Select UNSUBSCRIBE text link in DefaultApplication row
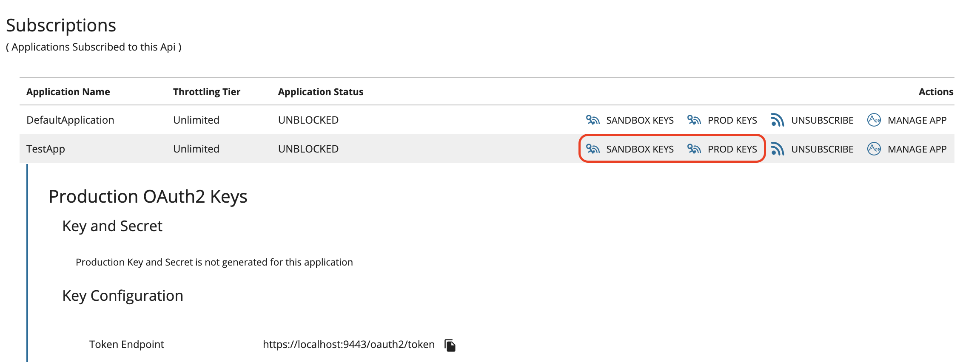Viewport: 980px width, 362px height. 822,121
